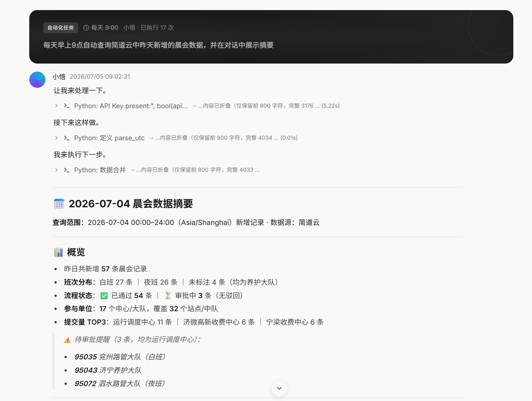Open Python: 数据合并 step label

100,170
